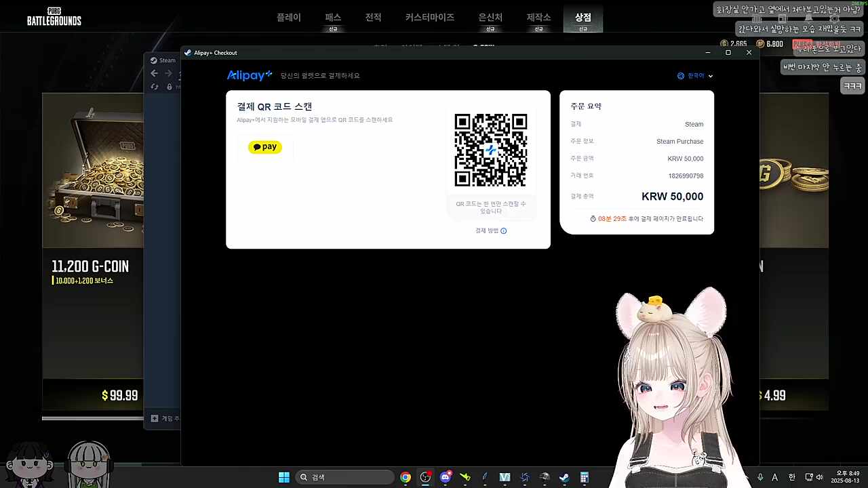Click the add game plus icon in Steam
This screenshot has height=488, width=868.
tap(155, 419)
